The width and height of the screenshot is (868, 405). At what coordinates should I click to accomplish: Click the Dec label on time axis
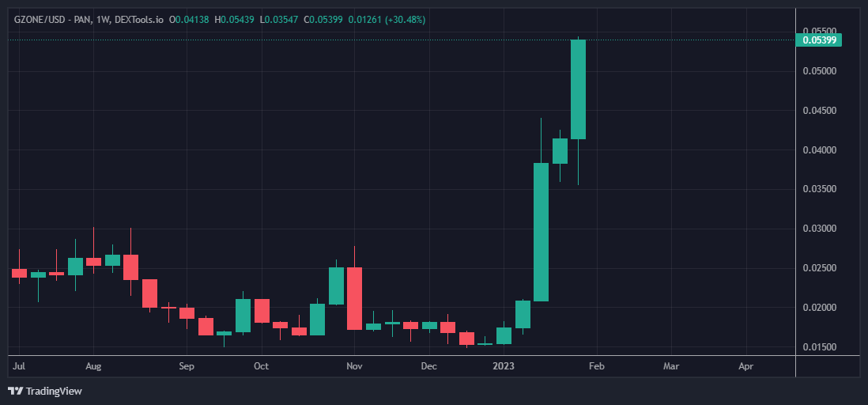click(429, 366)
